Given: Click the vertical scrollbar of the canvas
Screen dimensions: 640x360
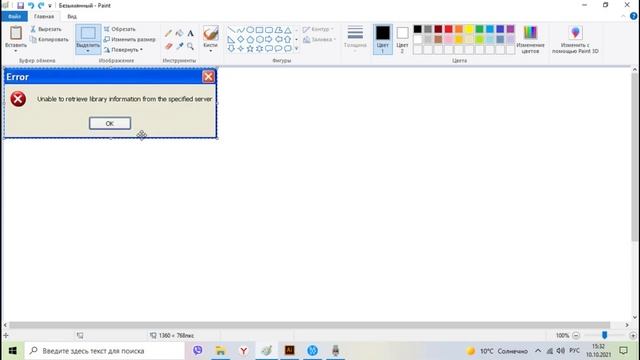Looking at the screenshot, I should pos(635,157).
